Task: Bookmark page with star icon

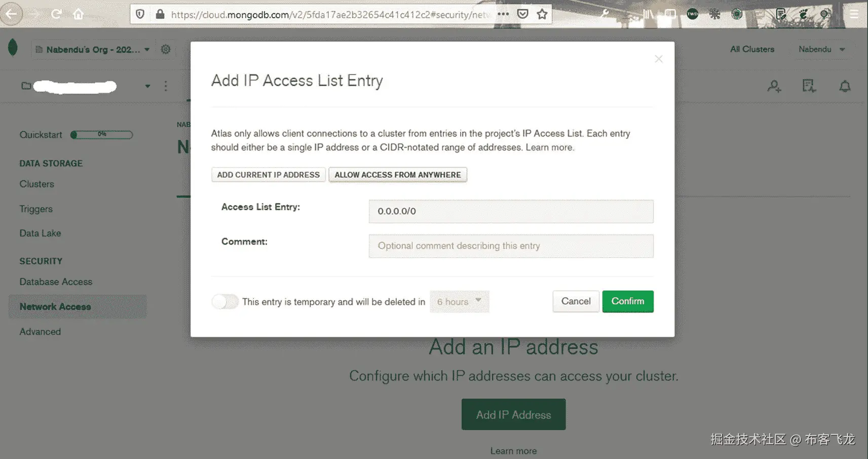Action: coord(542,14)
